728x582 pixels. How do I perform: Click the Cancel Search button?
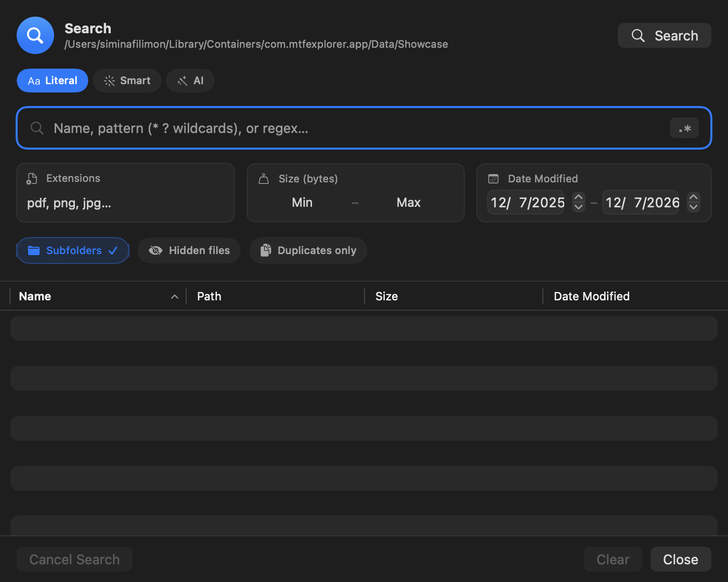point(74,559)
